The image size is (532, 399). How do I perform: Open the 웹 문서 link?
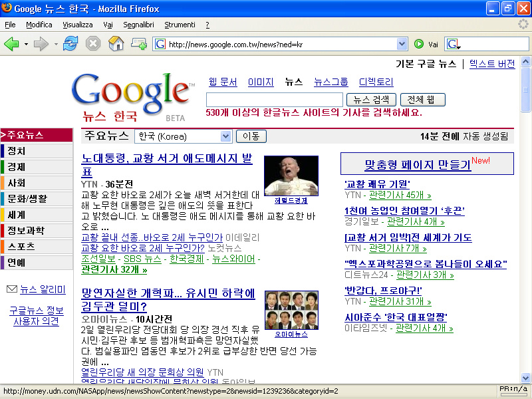[x=223, y=82]
